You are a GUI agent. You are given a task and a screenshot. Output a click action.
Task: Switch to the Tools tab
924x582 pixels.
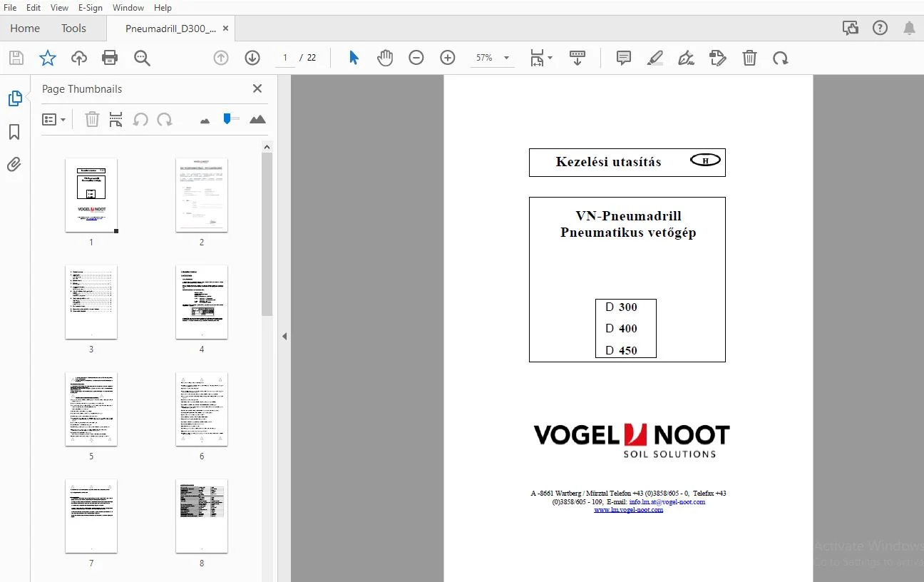coord(73,28)
